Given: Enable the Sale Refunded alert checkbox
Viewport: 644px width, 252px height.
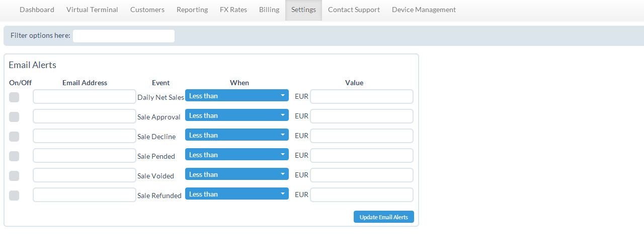Looking at the screenshot, I should pyautogui.click(x=14, y=196).
